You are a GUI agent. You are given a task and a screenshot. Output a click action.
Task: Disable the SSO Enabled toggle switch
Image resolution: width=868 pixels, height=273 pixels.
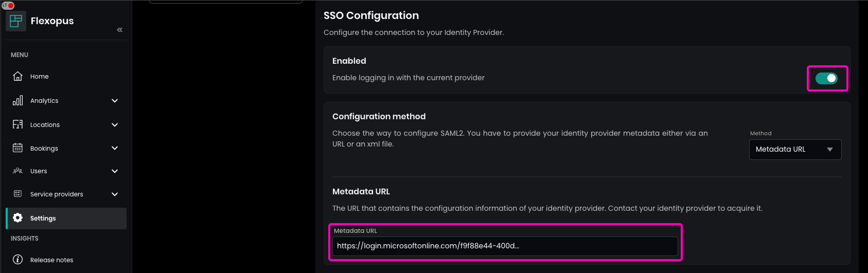click(x=826, y=78)
